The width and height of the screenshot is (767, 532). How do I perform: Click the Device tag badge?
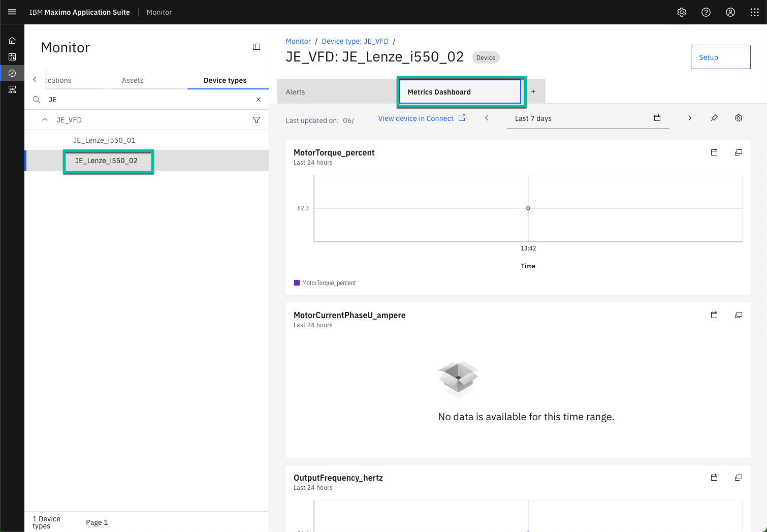tap(486, 57)
